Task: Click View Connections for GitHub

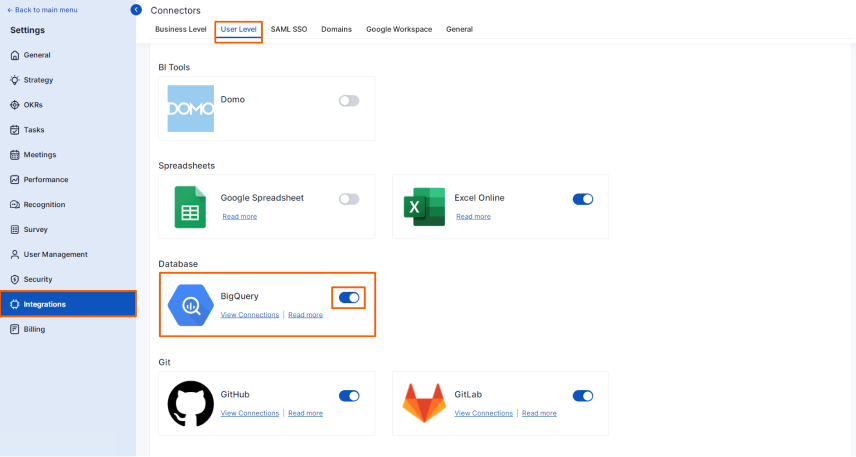Action: 249,413
